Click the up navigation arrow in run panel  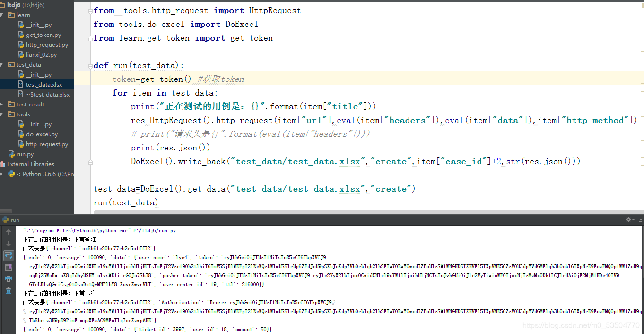(8, 231)
